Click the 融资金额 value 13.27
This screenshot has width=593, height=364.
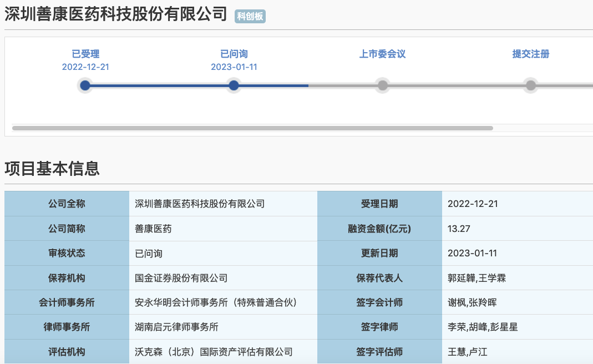pyautogui.click(x=459, y=229)
